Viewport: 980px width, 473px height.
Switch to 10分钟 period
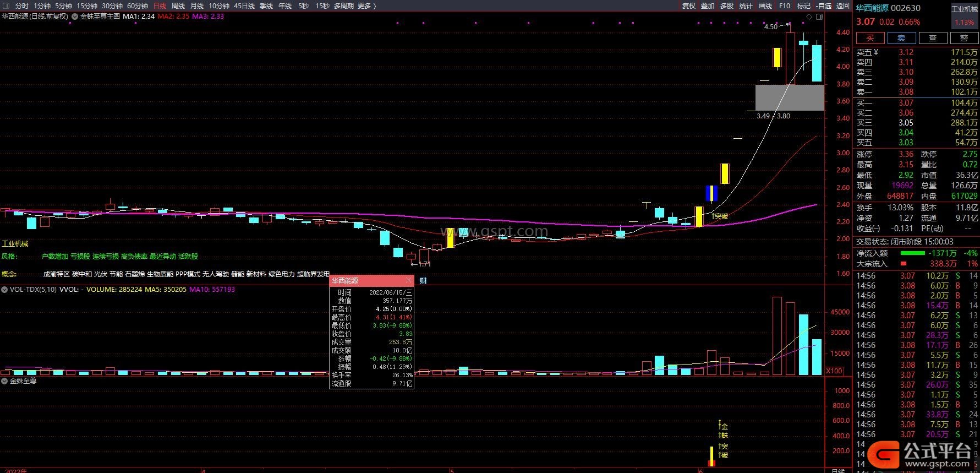tap(219, 6)
